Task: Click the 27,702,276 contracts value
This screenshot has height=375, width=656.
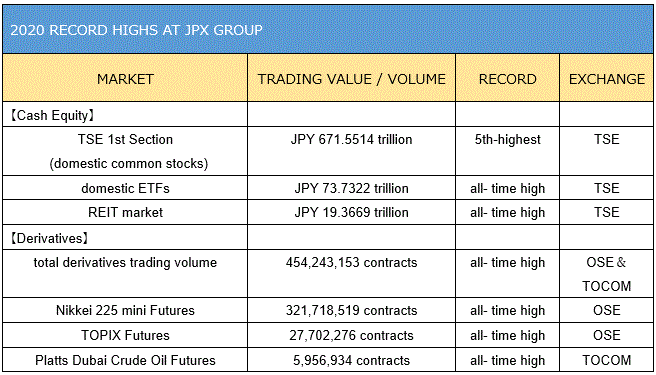Action: (x=351, y=335)
